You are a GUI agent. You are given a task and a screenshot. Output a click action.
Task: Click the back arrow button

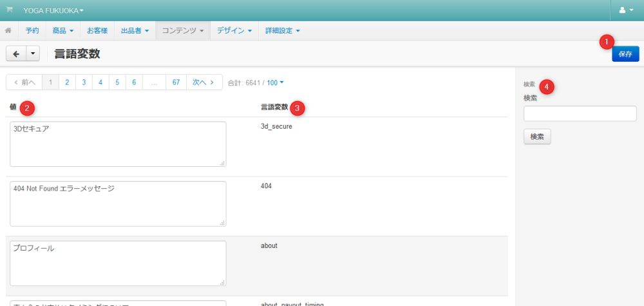[16, 54]
